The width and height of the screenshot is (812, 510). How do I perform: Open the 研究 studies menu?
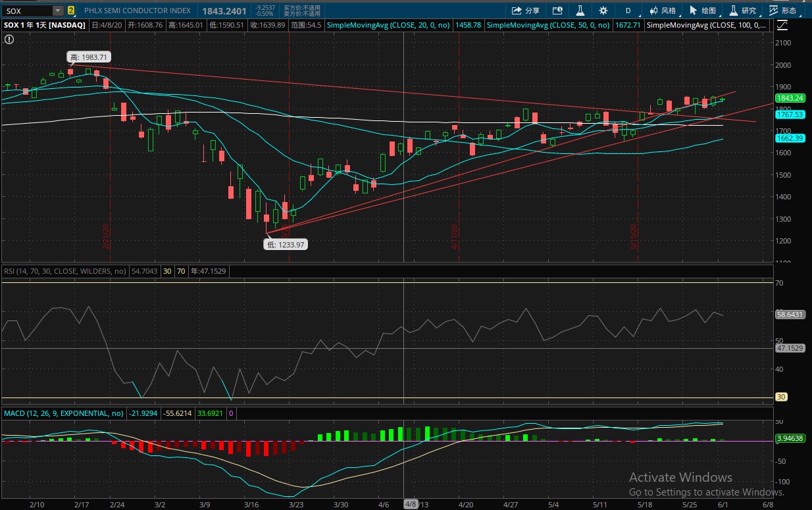point(742,11)
